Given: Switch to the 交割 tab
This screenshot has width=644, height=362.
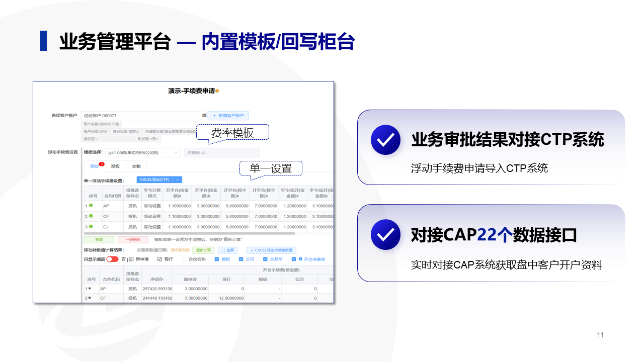Looking at the screenshot, I should coord(136,166).
